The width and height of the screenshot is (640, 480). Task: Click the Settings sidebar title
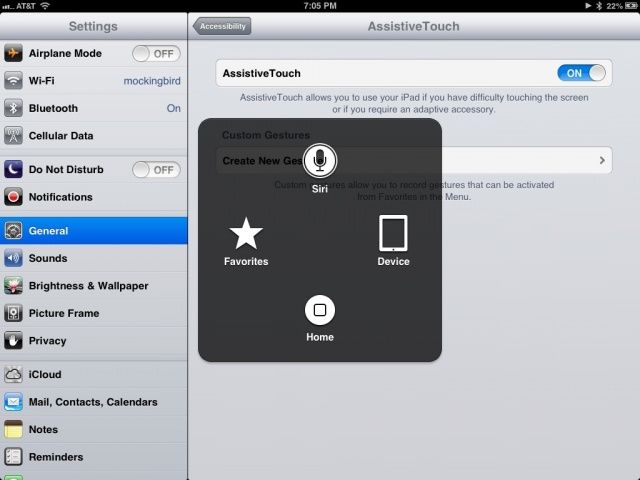(x=93, y=26)
